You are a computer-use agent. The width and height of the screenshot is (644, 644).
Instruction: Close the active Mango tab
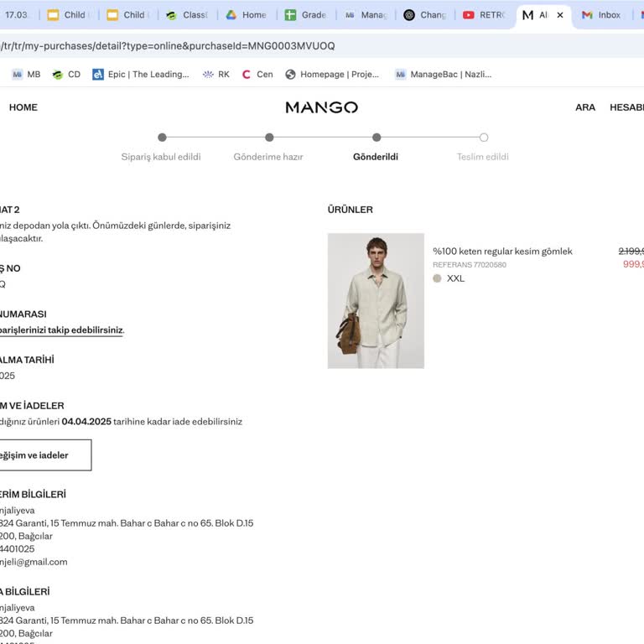click(x=560, y=15)
